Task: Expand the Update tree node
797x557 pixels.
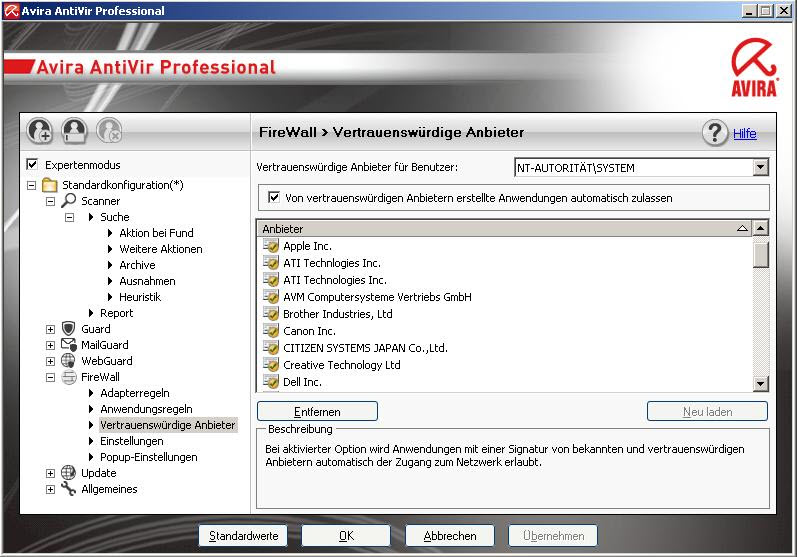Action: tap(50, 474)
